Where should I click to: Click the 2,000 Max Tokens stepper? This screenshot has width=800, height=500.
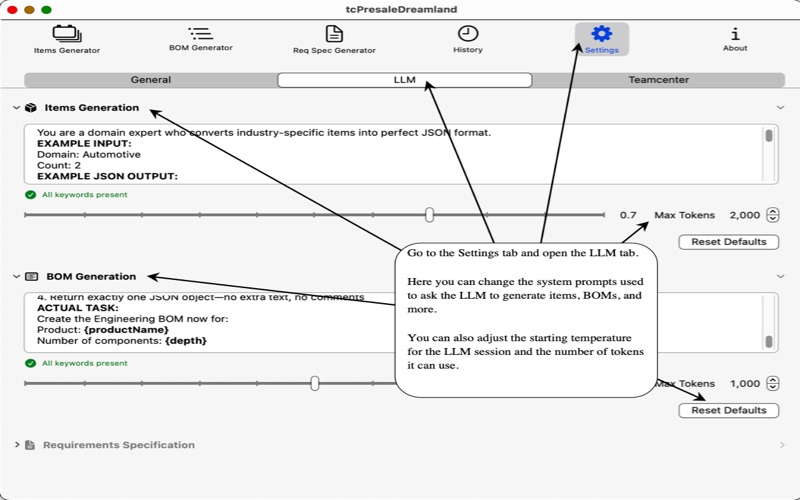point(773,215)
